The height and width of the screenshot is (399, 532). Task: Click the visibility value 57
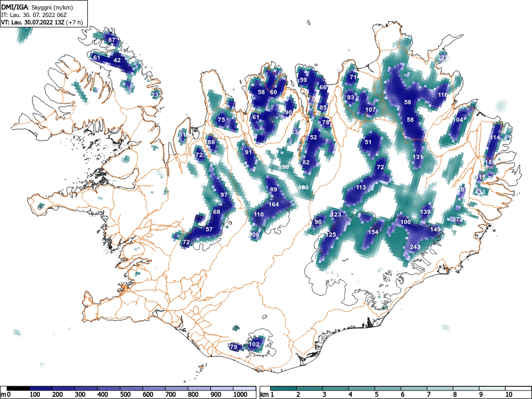tap(209, 229)
